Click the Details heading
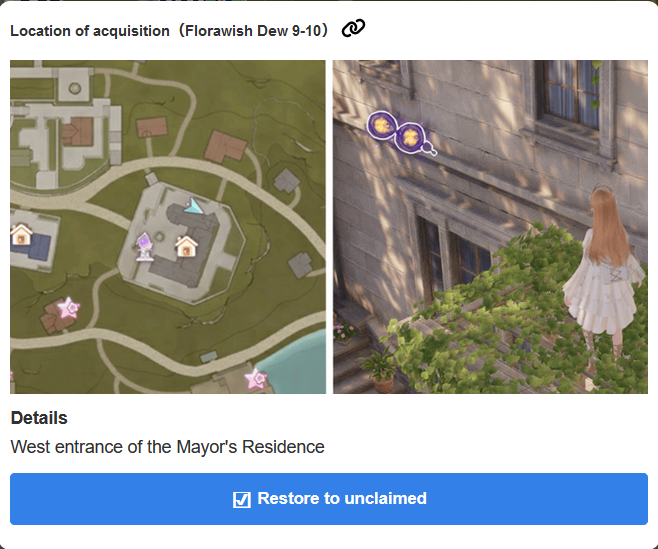 (39, 418)
